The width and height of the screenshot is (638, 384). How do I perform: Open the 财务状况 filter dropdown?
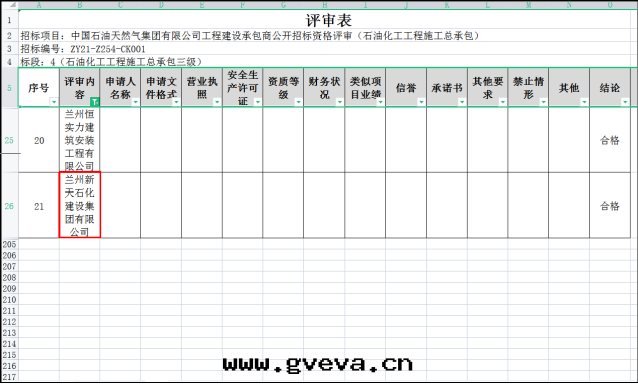339,102
